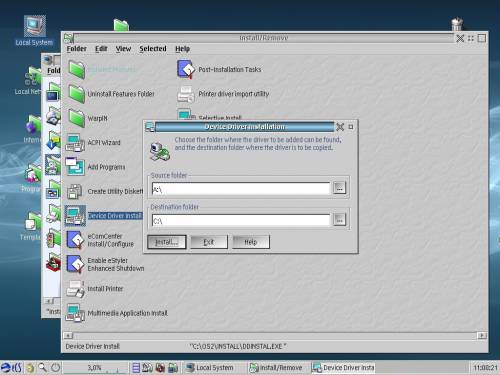The image size is (500, 375).
Task: Click the Destination folder text field
Action: pyautogui.click(x=241, y=220)
